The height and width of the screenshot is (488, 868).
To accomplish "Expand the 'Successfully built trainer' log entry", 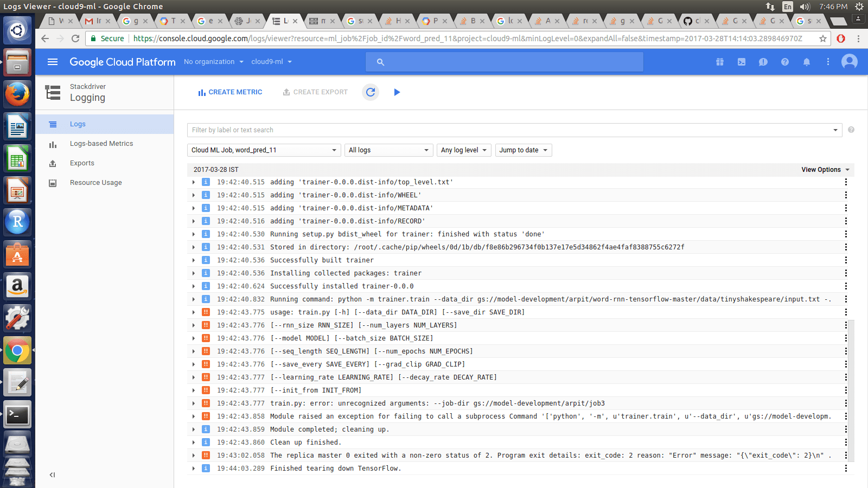I will point(194,260).
